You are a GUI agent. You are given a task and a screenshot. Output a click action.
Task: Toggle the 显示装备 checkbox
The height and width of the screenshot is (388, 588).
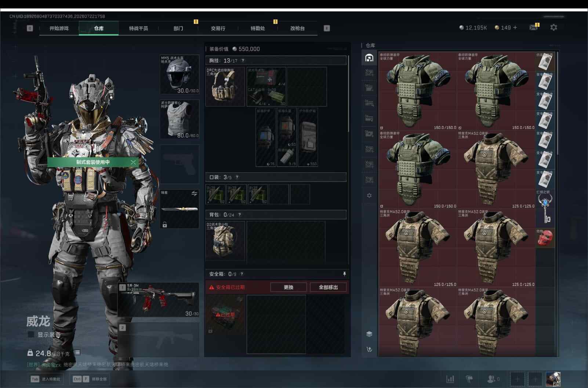pyautogui.click(x=31, y=335)
